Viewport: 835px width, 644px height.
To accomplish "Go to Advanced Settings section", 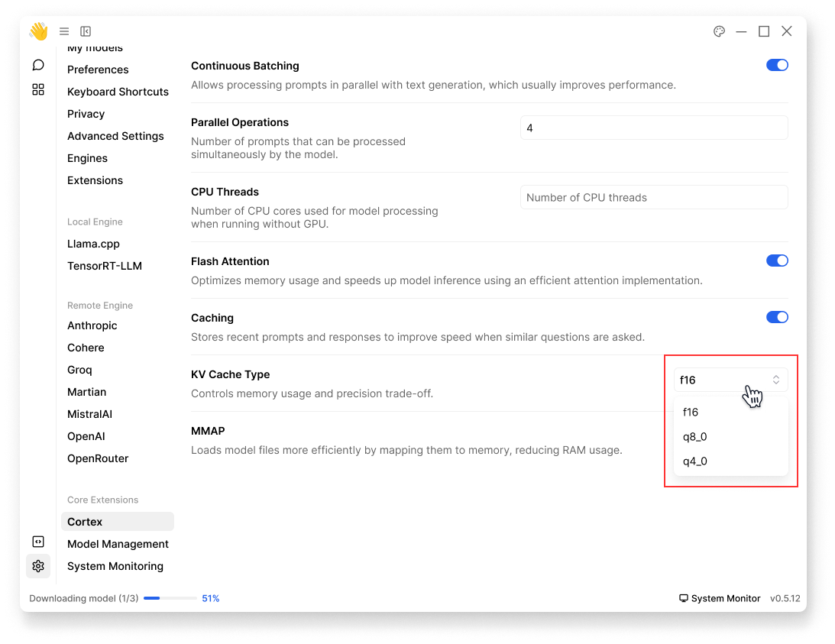I will pyautogui.click(x=115, y=136).
